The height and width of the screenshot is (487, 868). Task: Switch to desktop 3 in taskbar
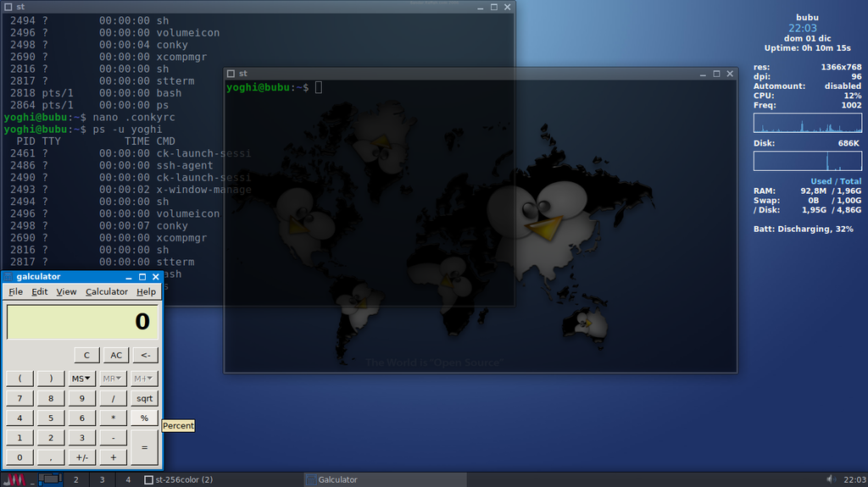click(x=102, y=480)
